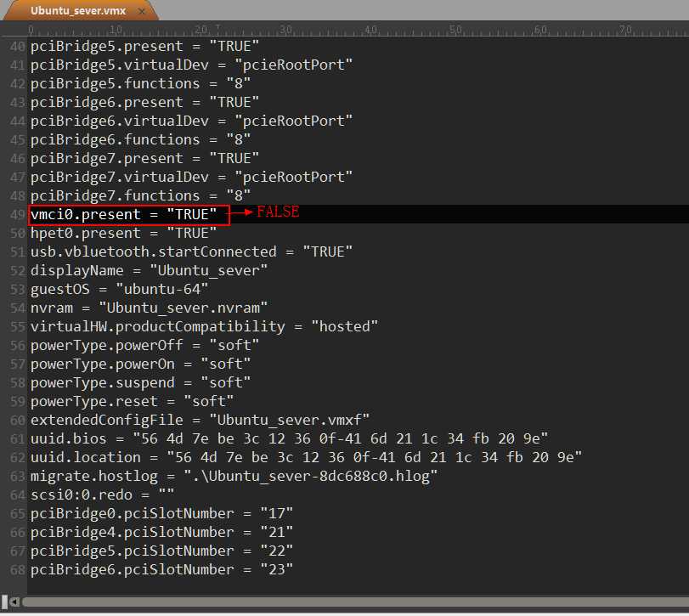This screenshot has width=689, height=616.
Task: Click powerType.reset line
Action: (132, 401)
